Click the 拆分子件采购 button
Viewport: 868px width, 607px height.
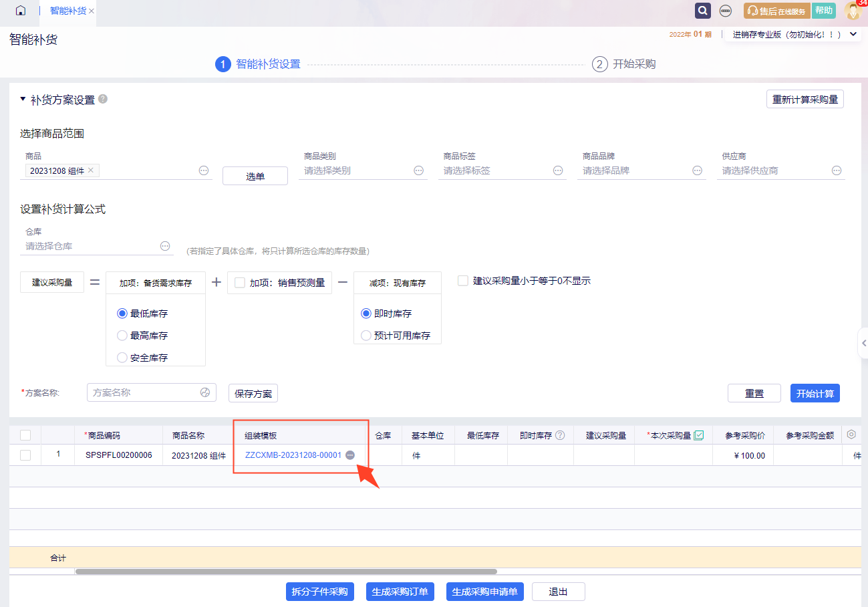(x=320, y=592)
